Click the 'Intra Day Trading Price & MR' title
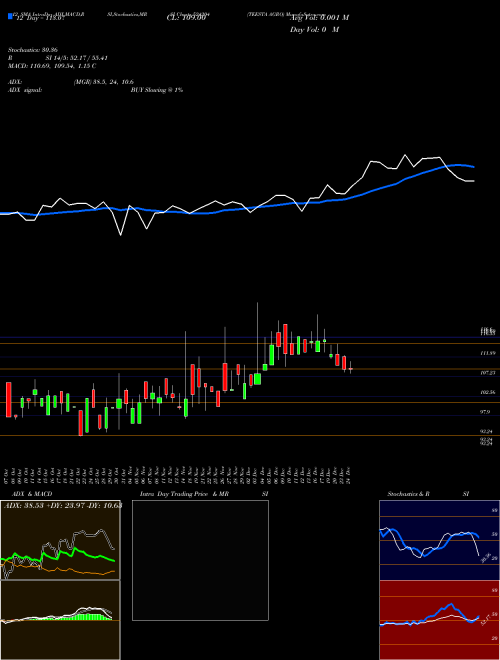Image resolution: width=500 pixels, height=660 pixels. (184, 494)
